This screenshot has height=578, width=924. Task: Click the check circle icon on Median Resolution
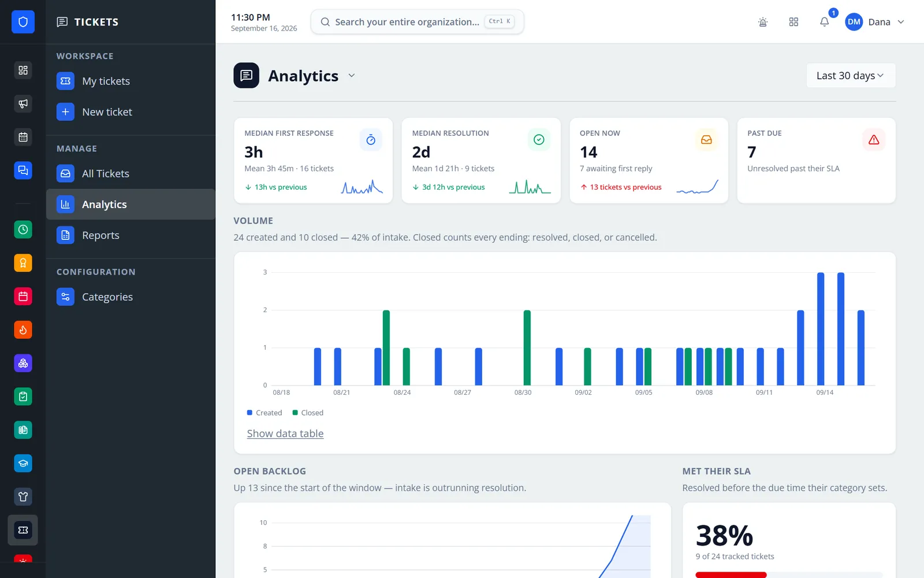click(539, 140)
